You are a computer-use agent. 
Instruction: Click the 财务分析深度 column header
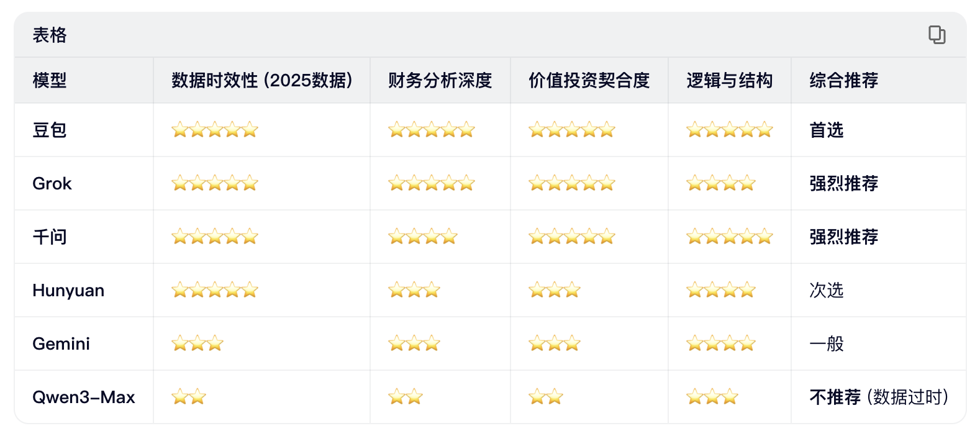[x=440, y=80]
